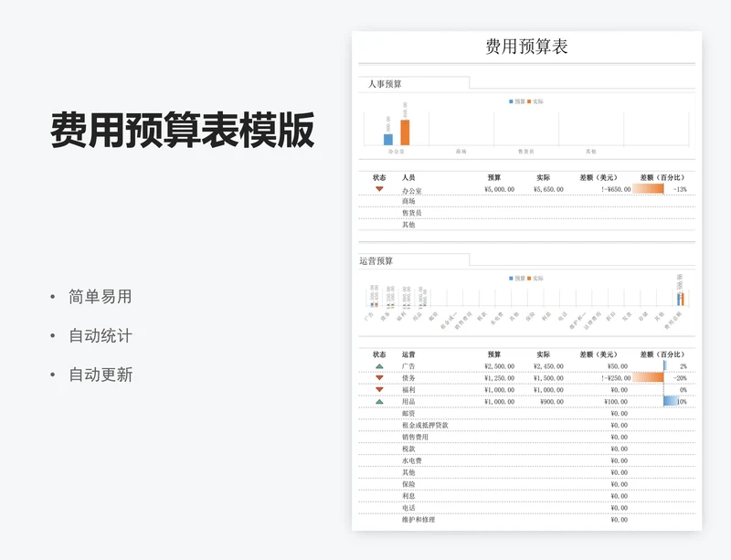Select the 租金或抵押贷款 row label
731x560 pixels.
coord(425,425)
